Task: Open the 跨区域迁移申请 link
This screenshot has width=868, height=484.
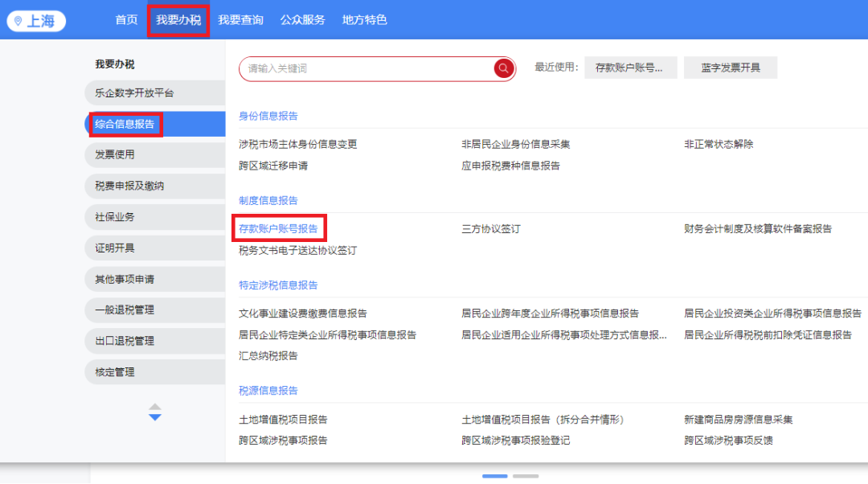Action: tap(273, 166)
